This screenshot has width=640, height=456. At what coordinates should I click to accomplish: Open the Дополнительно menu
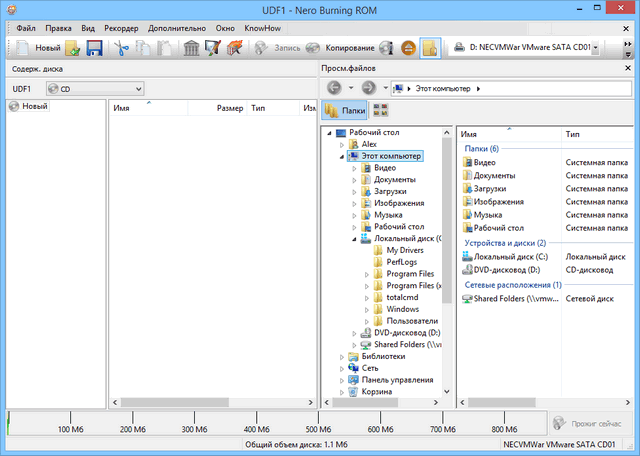click(174, 29)
